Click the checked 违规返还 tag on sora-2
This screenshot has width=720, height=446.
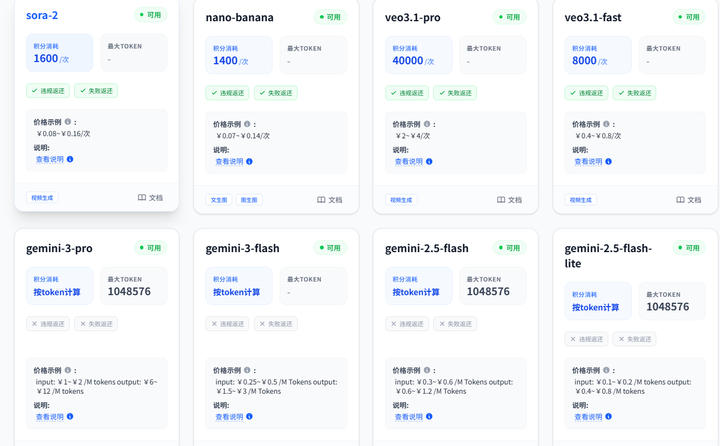coord(48,91)
